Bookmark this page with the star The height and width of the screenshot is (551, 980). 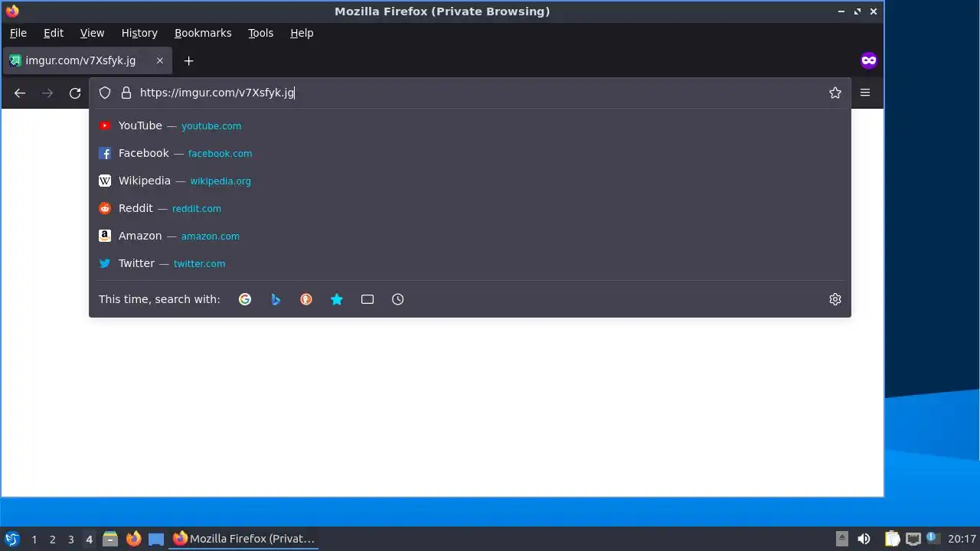click(x=835, y=93)
